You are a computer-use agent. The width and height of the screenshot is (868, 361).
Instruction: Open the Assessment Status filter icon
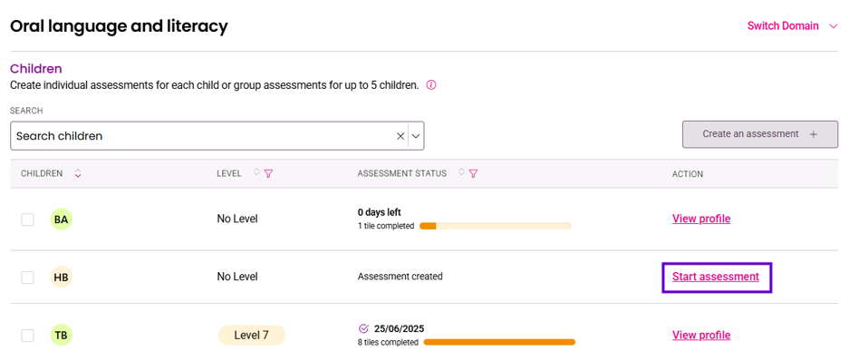point(473,173)
